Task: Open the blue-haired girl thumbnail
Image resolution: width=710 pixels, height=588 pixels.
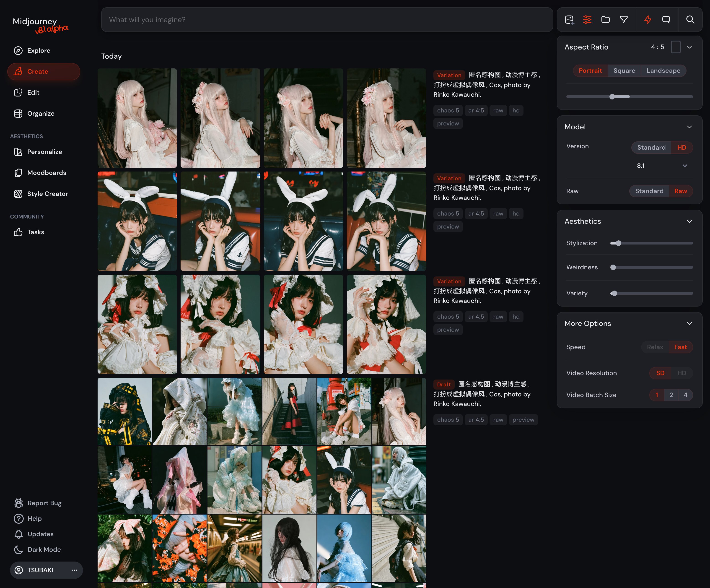Action: [344, 548]
